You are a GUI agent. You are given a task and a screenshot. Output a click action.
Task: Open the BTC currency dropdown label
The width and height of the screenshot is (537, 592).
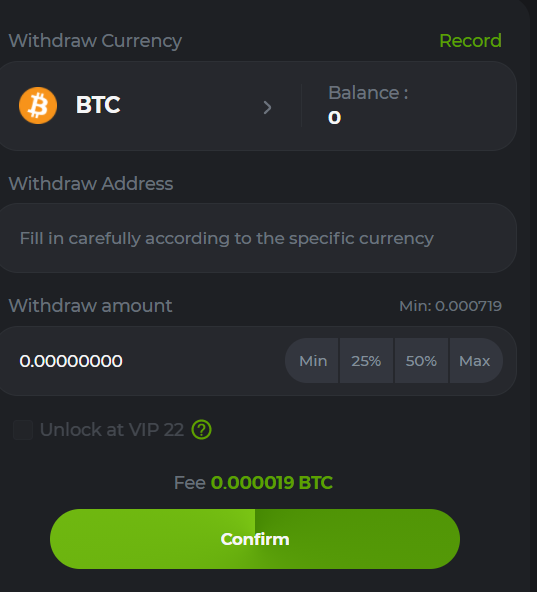point(98,105)
